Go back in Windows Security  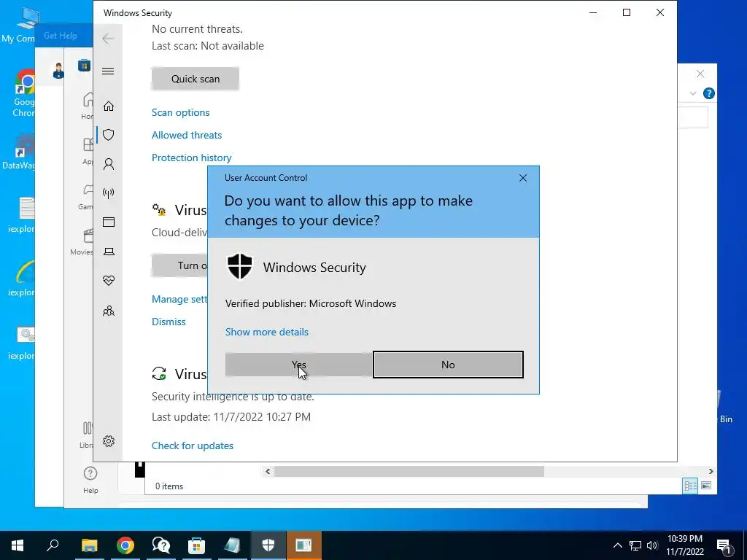(x=108, y=38)
